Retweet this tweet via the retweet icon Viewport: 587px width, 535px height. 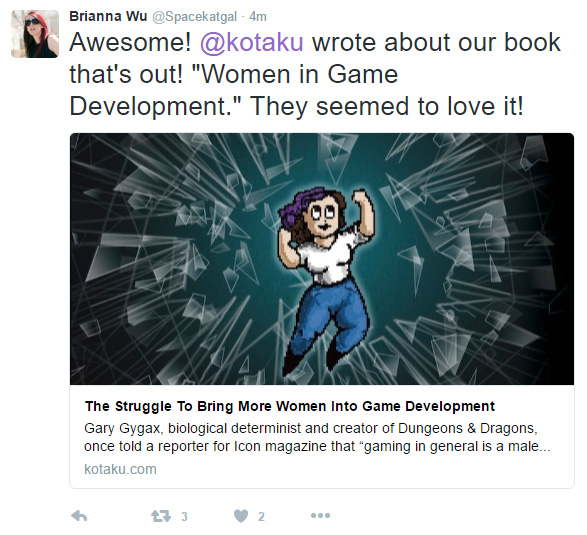[x=161, y=516]
